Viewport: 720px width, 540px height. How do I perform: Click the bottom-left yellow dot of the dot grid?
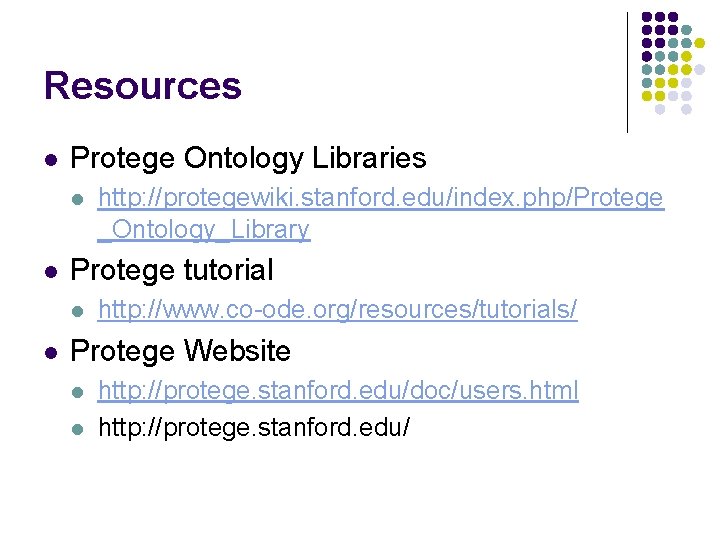click(647, 96)
